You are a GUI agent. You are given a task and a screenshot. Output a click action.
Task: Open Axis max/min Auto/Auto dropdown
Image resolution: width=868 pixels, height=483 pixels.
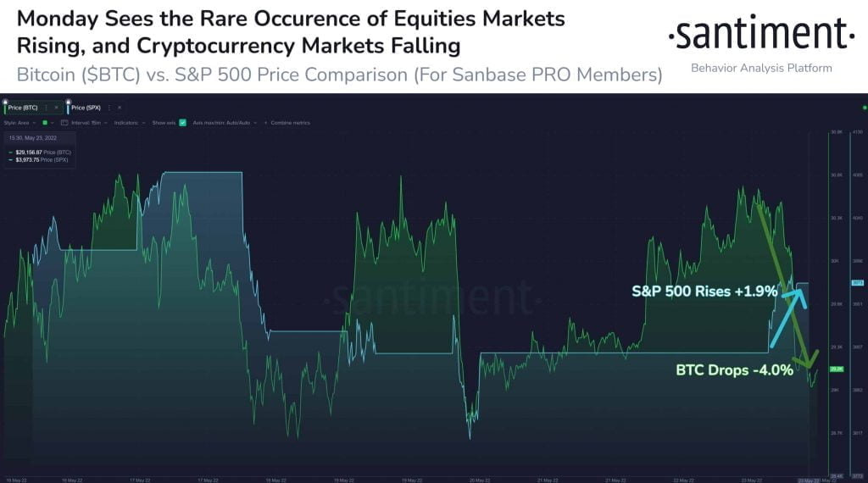[223, 123]
